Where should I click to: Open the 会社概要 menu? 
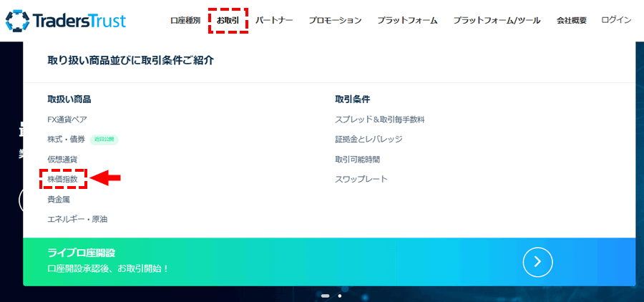point(571,21)
